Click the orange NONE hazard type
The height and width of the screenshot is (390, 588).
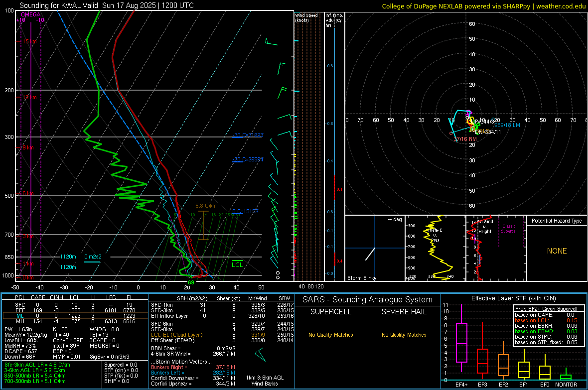pyautogui.click(x=557, y=251)
